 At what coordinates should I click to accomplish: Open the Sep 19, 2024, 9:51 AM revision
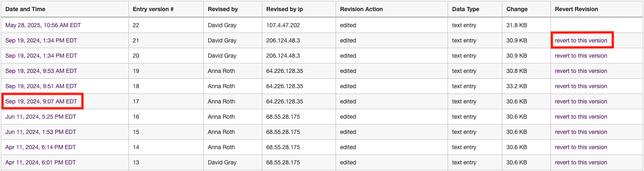(x=41, y=86)
